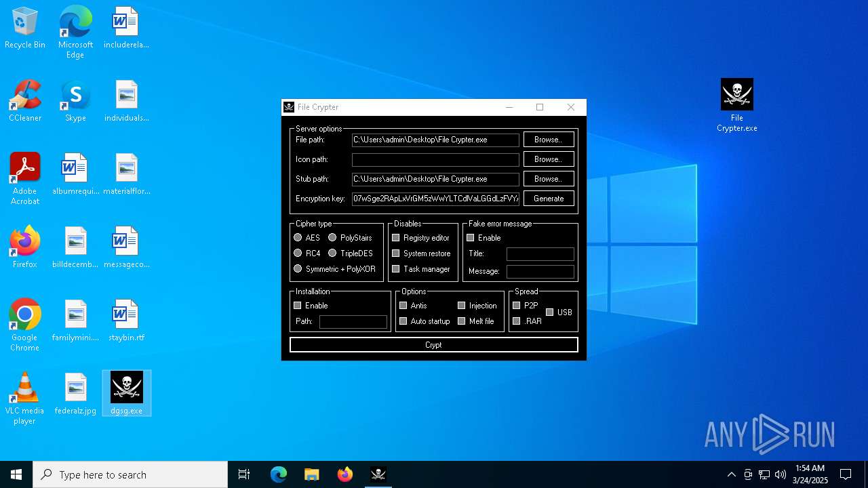The image size is (868, 488).
Task: Open the network icon in system tray
Action: coord(764,474)
